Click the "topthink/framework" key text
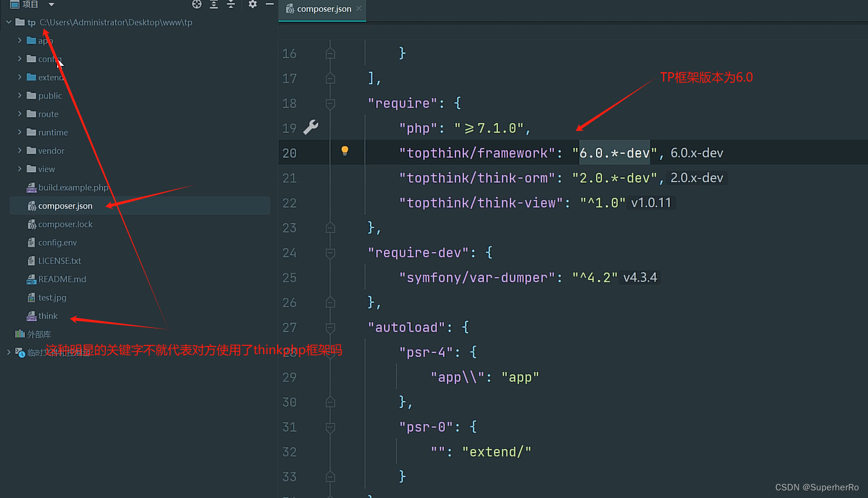Viewport: 868px width, 498px height. (477, 153)
